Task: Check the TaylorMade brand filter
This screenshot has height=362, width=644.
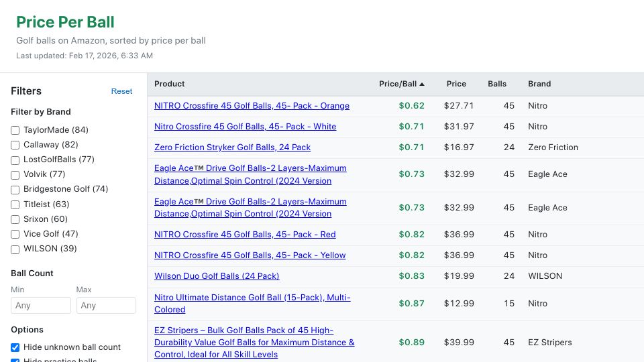Action: click(x=15, y=130)
